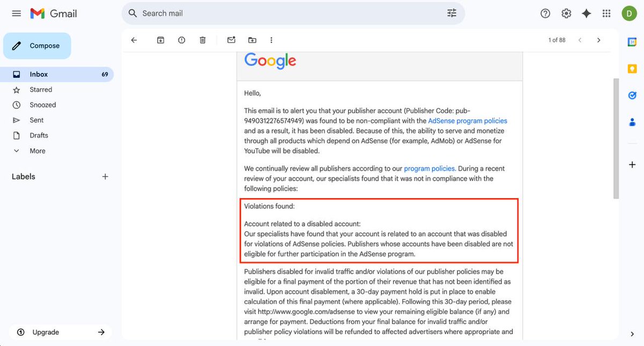Open the Google apps grid

tap(606, 13)
